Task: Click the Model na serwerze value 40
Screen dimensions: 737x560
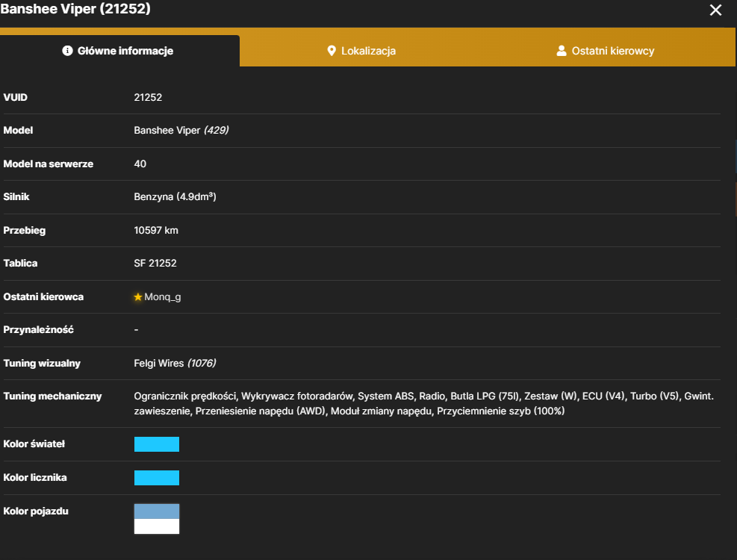Action: pos(140,164)
